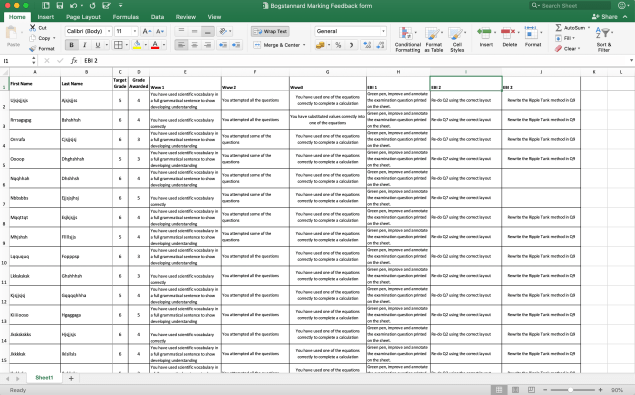The image size is (635, 395).
Task: Toggle underline formatting
Action: 97,45
